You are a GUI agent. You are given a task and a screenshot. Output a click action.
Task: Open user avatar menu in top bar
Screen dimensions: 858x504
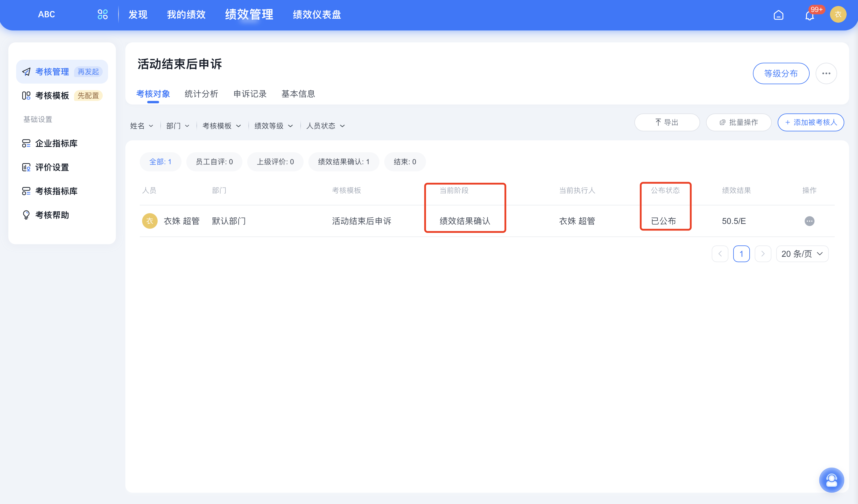pyautogui.click(x=838, y=15)
